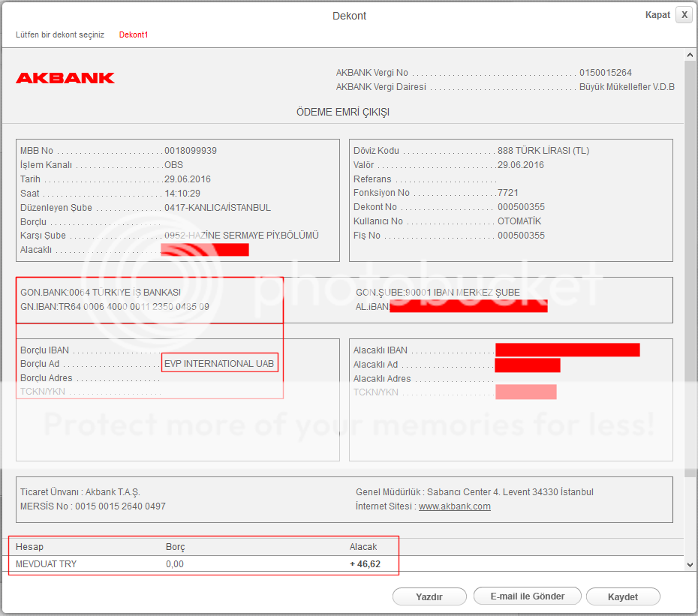Click the İşlem Kanalı value OBS
This screenshot has height=616, width=698.
[173, 164]
